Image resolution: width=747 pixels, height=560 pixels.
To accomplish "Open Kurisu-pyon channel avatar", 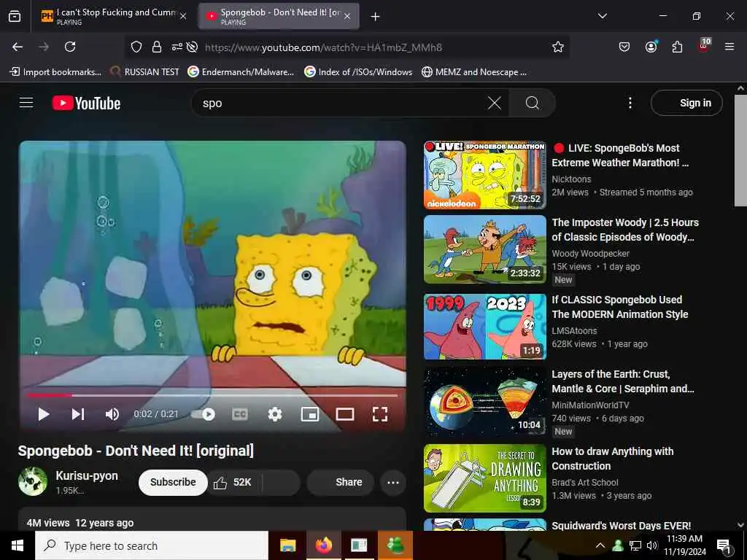I will click(33, 481).
